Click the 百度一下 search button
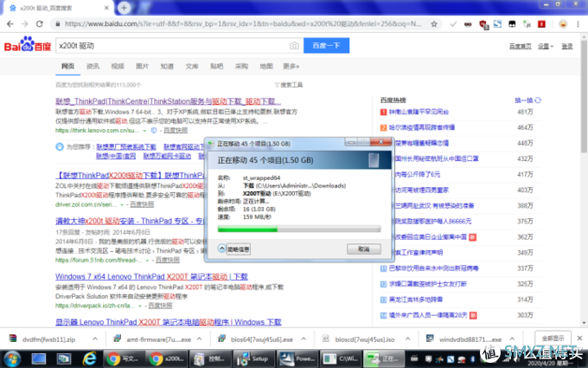This screenshot has width=588, height=368. click(326, 45)
